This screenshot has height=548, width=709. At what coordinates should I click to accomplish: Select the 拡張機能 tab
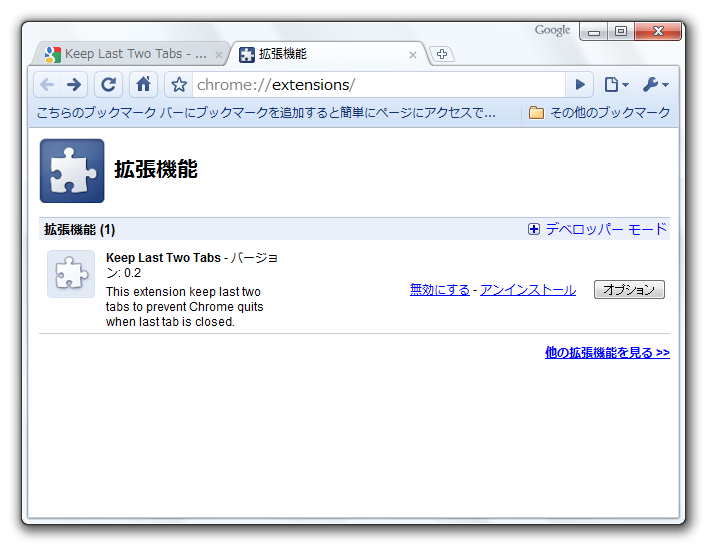point(327,54)
